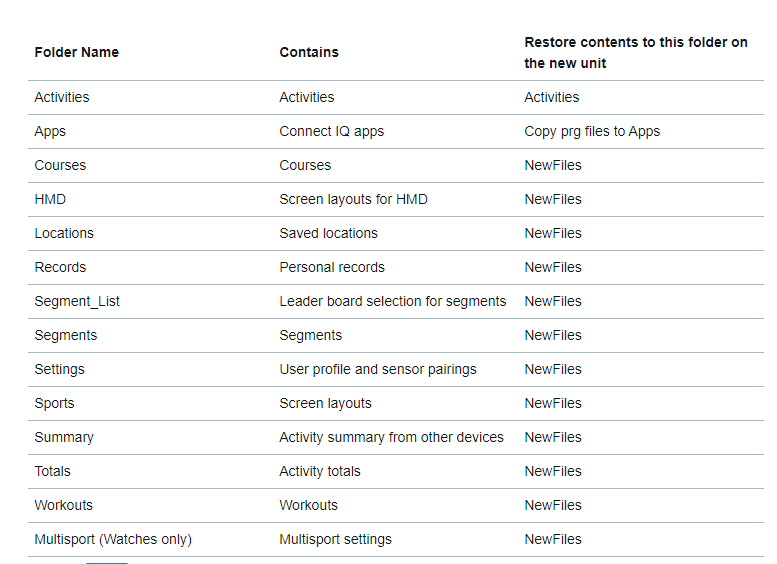Click 'Copy prg files to Apps' cell

coord(592,131)
